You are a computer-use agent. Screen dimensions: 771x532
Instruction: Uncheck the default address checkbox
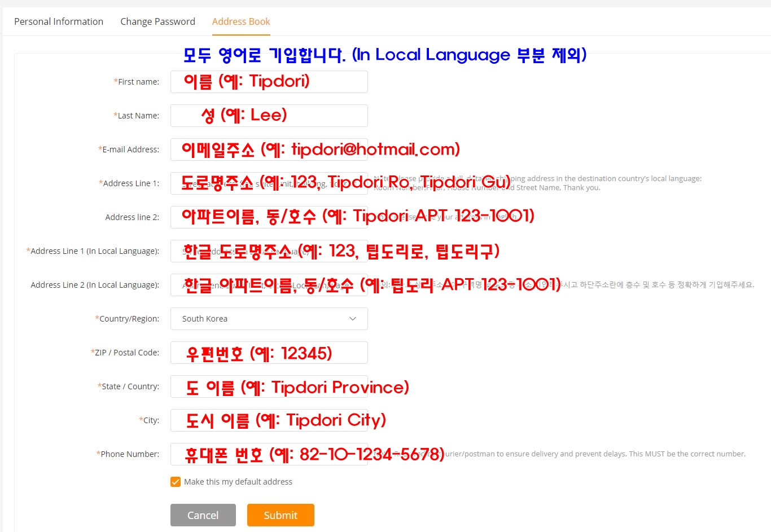176,482
